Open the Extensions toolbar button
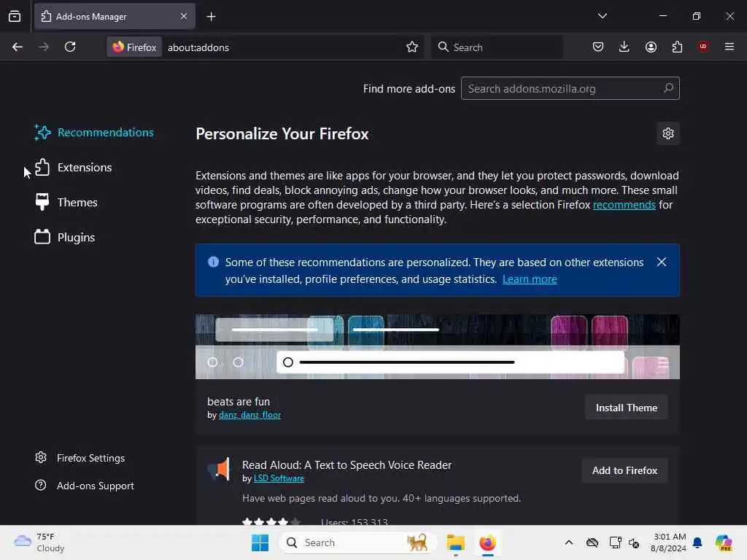This screenshot has height=560, width=747. click(x=677, y=47)
